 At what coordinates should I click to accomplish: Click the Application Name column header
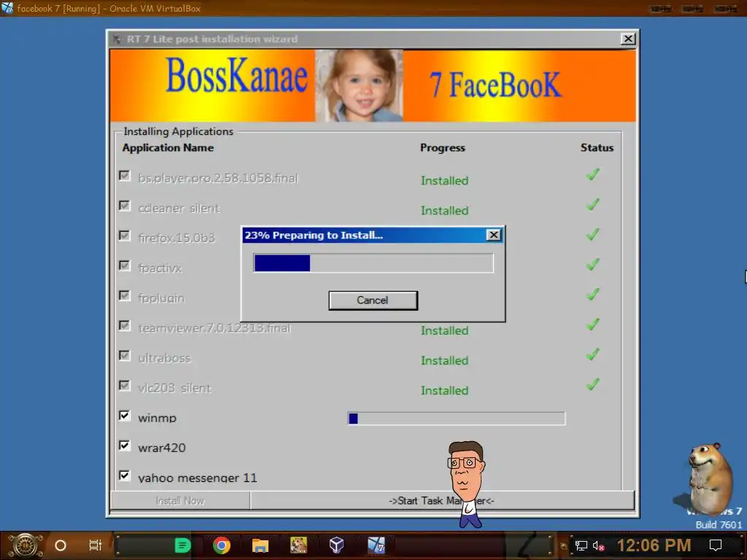(169, 147)
